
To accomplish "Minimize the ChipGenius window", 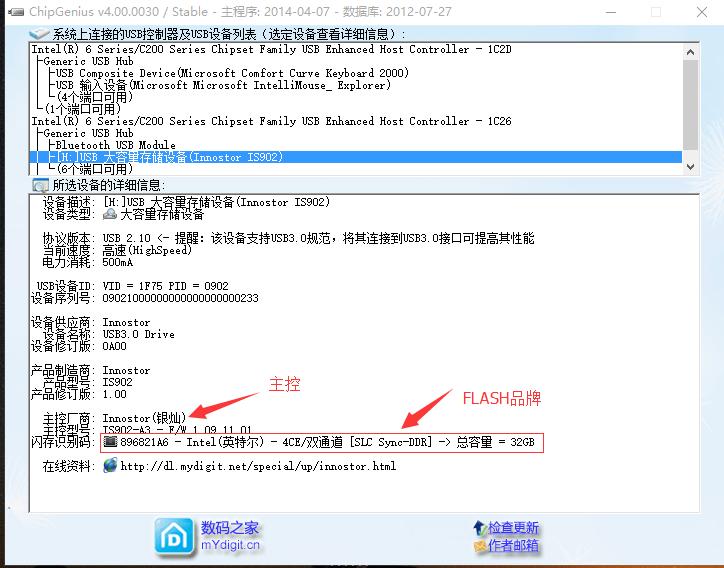I will [611, 12].
